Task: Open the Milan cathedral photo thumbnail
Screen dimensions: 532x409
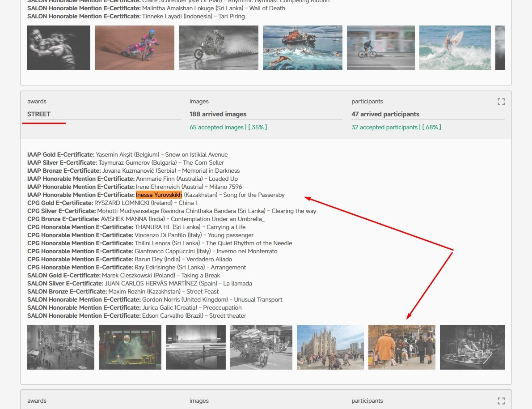Action: point(330,347)
